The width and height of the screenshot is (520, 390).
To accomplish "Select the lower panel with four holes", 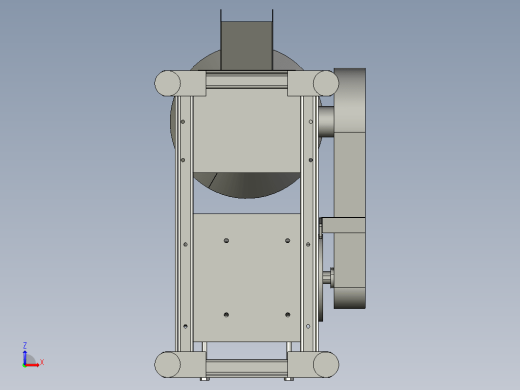I will tap(247, 277).
